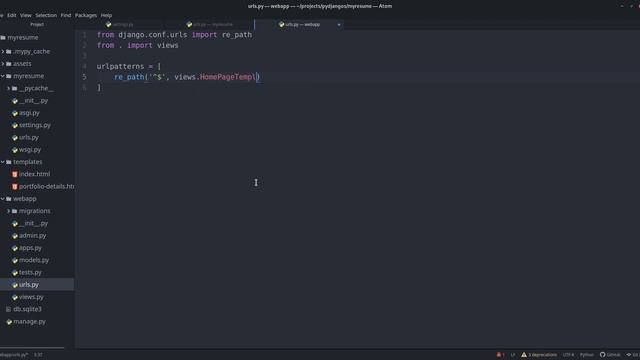The height and width of the screenshot is (360, 640).
Task: Click the deprecations warning triangle icon
Action: point(524,355)
